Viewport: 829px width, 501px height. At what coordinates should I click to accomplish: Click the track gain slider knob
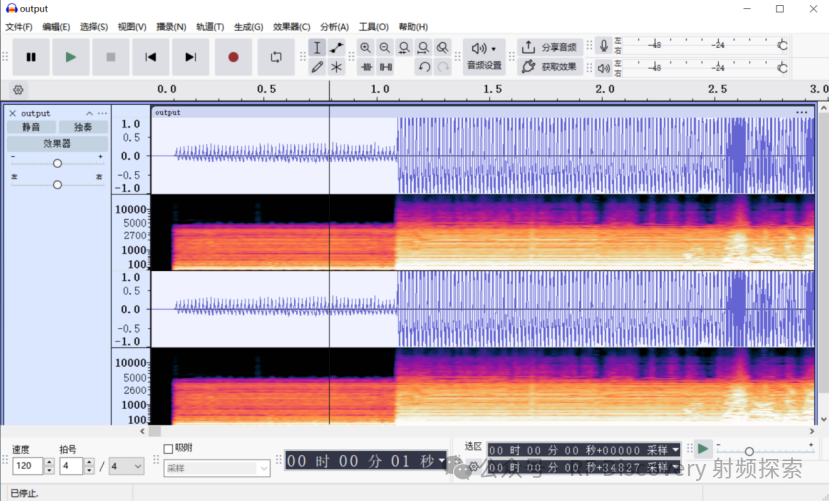(57, 162)
